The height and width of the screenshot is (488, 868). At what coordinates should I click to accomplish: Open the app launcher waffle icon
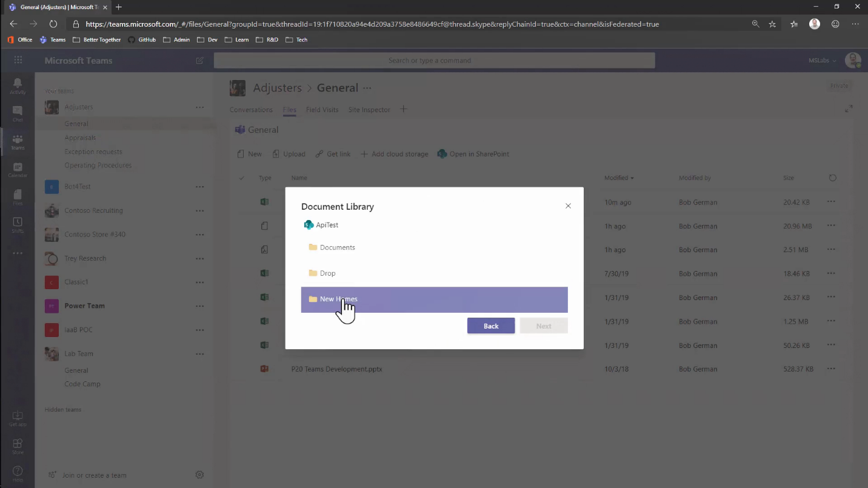coord(18,60)
